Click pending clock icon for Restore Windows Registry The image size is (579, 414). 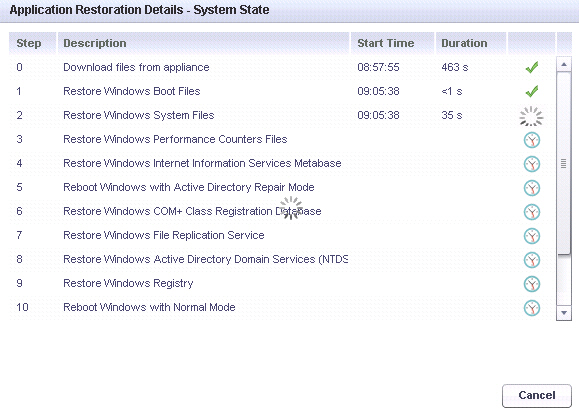tap(532, 284)
